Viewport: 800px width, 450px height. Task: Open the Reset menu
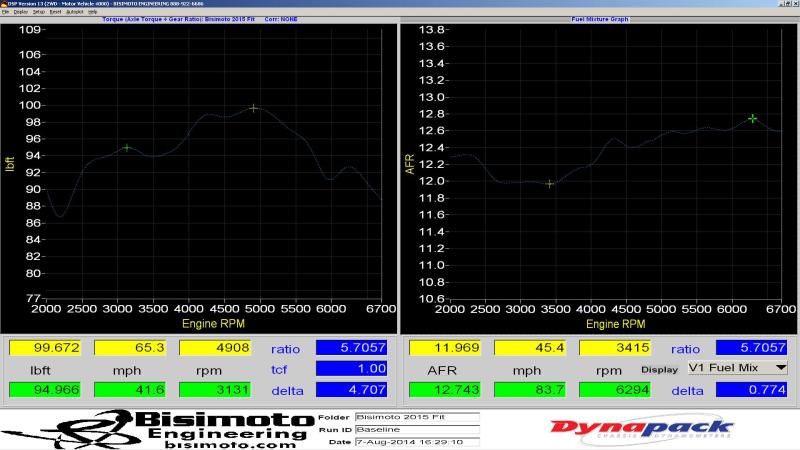56,12
